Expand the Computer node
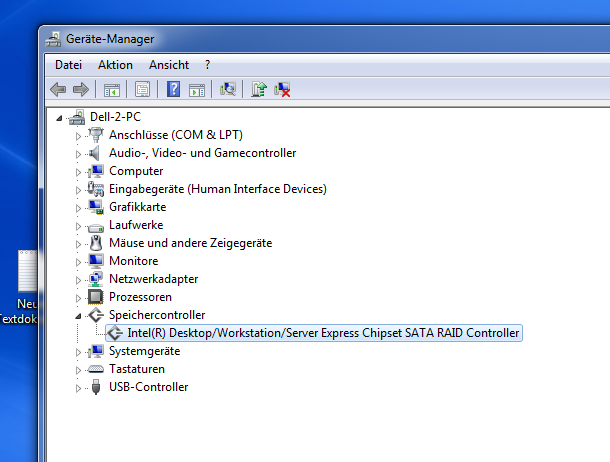The image size is (610, 462). [78, 172]
